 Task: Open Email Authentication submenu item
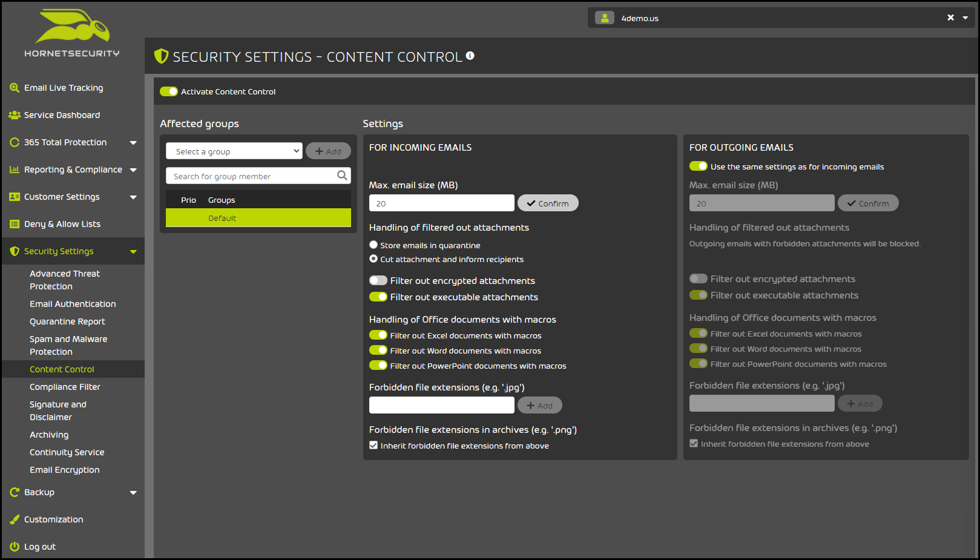coord(73,304)
